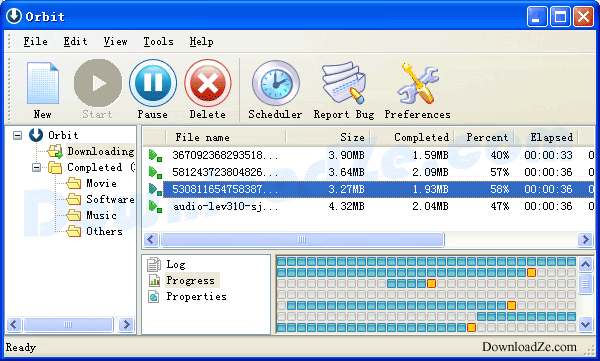Click the Movie folder icon
This screenshot has height=361, width=600.
[73, 183]
